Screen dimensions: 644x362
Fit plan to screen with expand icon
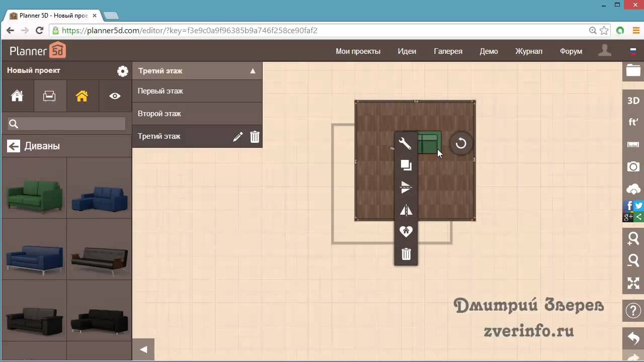point(633,283)
